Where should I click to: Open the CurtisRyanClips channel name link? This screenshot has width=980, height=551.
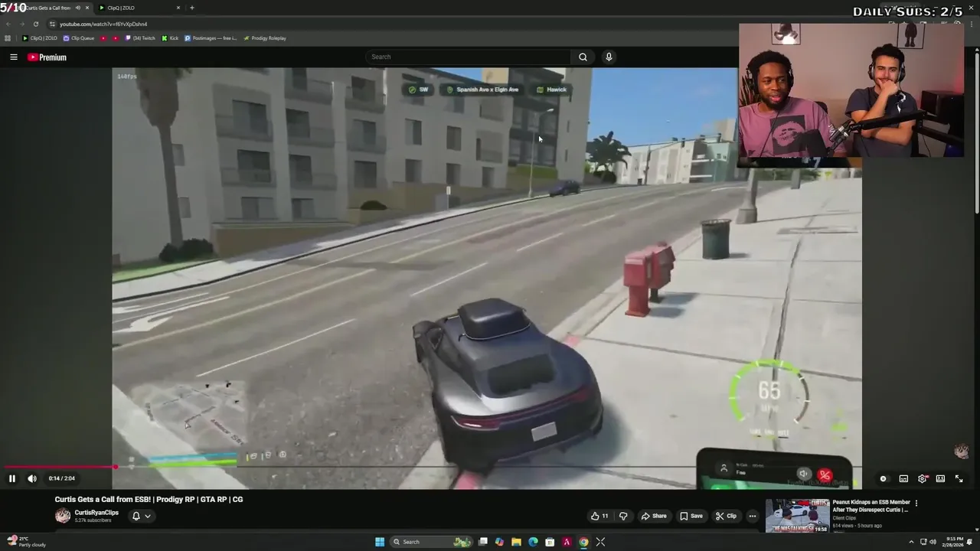96,513
